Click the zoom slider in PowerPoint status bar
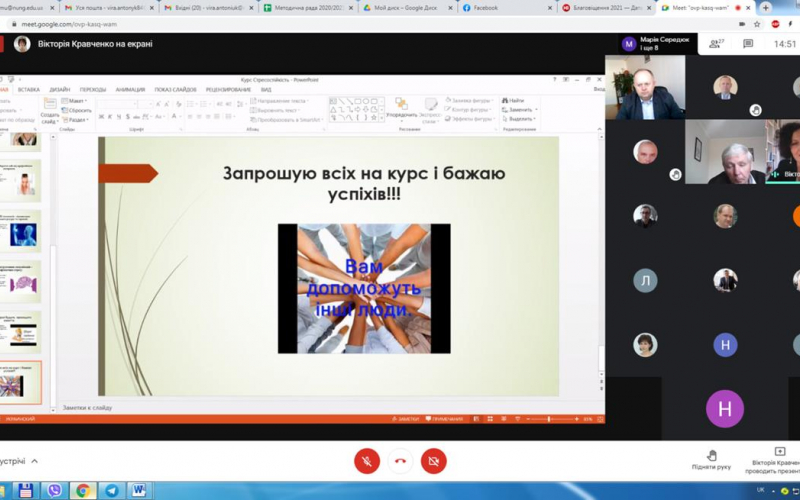This screenshot has height=500, width=800. pos(552,419)
